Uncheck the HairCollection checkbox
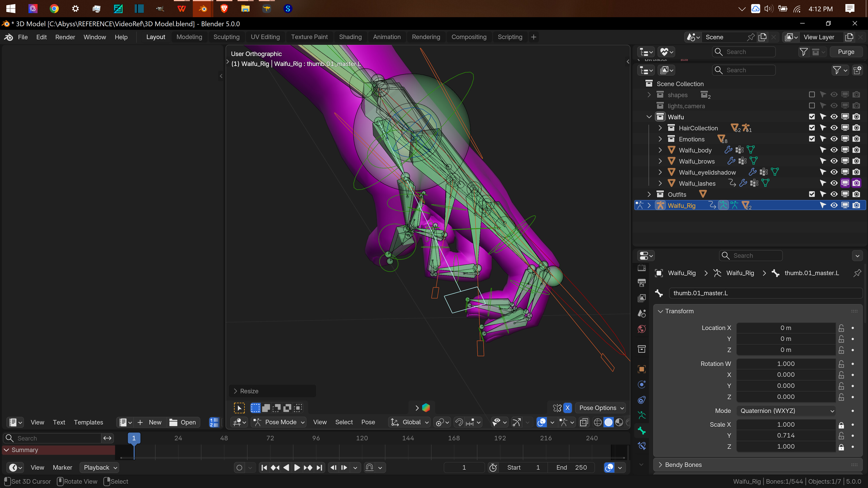This screenshot has height=488, width=868. [x=812, y=128]
